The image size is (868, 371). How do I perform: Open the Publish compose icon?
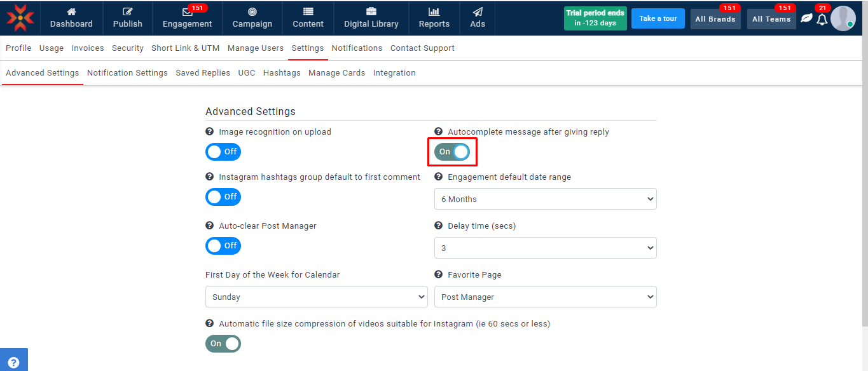pyautogui.click(x=128, y=11)
